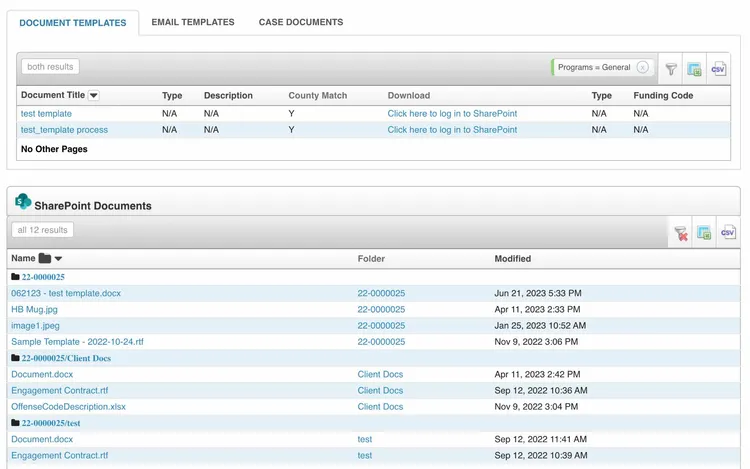Open file image1.jpeg
Image resolution: width=750 pixels, height=469 pixels.
(x=35, y=326)
